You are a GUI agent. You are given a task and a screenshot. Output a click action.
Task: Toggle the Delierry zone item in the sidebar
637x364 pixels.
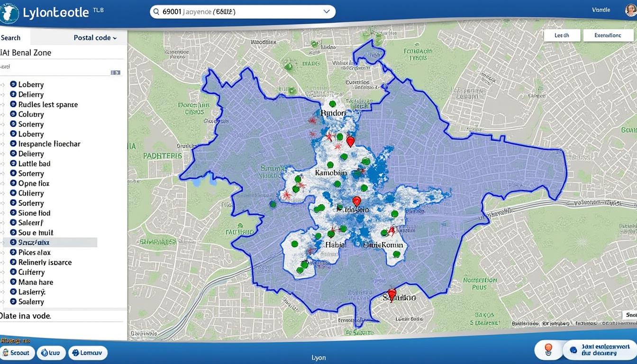(30, 94)
